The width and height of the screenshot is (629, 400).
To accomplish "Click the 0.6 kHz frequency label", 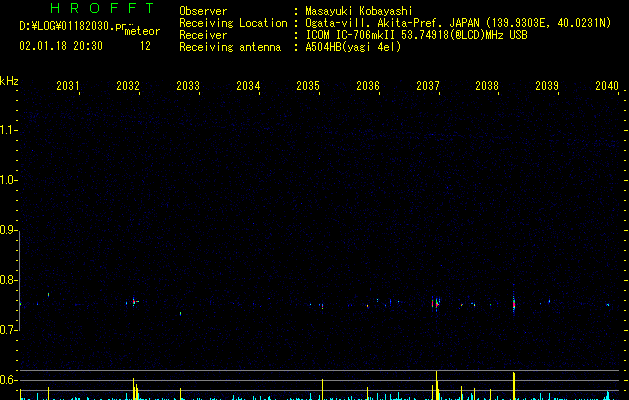I will pyautogui.click(x=7, y=380).
